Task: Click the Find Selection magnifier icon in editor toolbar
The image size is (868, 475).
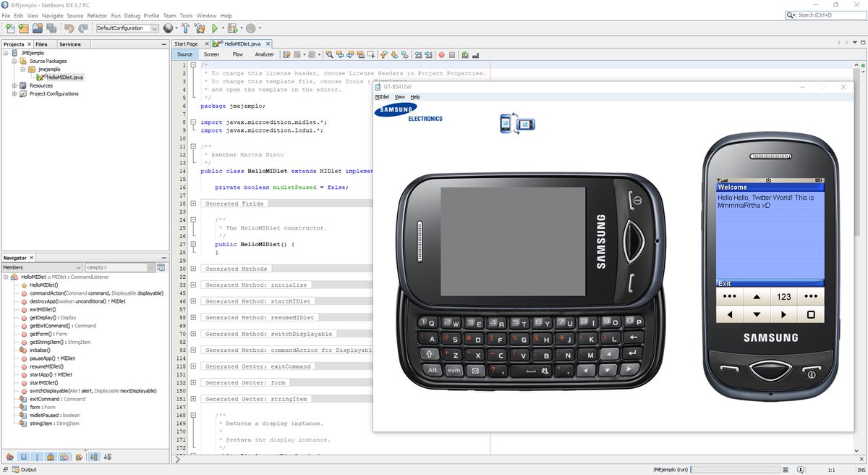Action: click(329, 54)
